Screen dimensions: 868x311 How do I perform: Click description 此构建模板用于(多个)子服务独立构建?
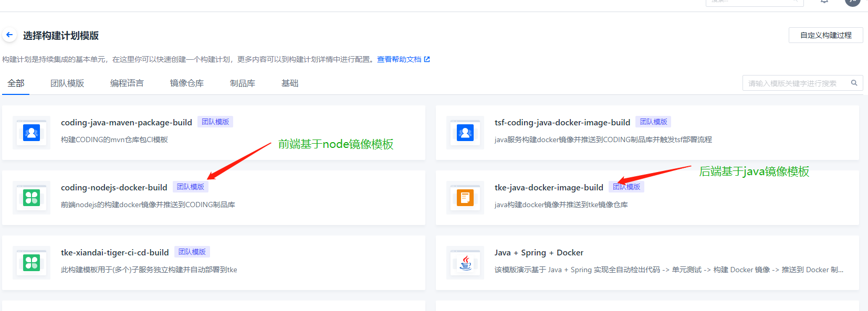pyautogui.click(x=149, y=270)
